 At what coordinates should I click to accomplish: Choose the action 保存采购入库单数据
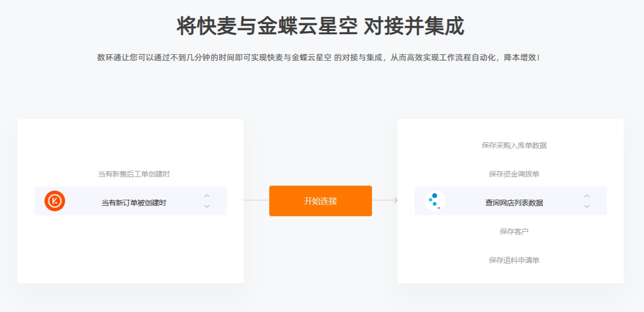tap(514, 146)
